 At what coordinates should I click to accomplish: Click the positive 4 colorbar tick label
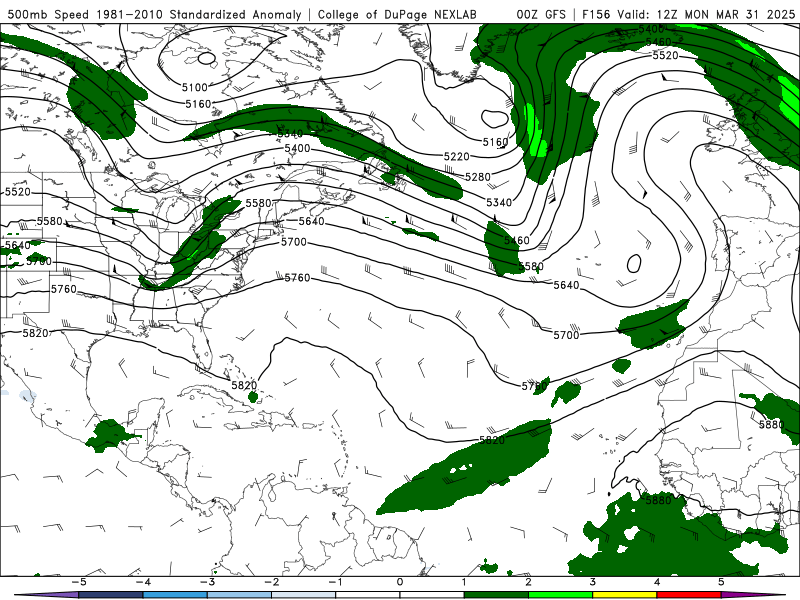coord(657,582)
